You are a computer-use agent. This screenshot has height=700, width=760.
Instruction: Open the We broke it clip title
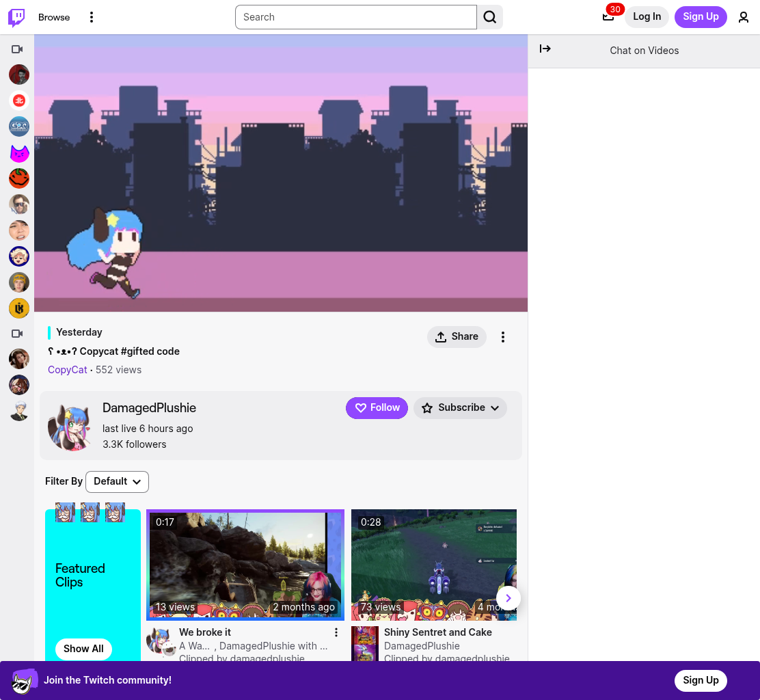point(204,632)
